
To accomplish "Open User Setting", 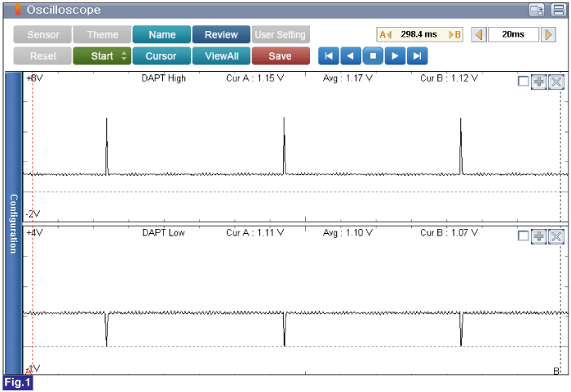I will 281,34.
